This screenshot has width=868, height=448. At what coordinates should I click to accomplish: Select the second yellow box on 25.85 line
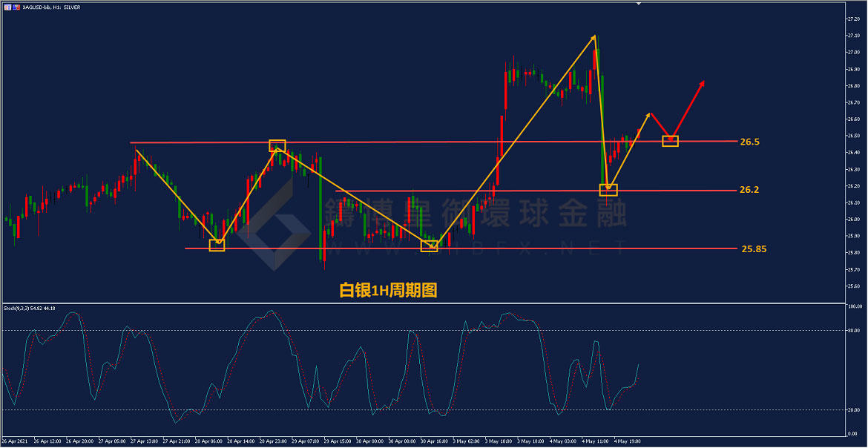click(x=430, y=246)
